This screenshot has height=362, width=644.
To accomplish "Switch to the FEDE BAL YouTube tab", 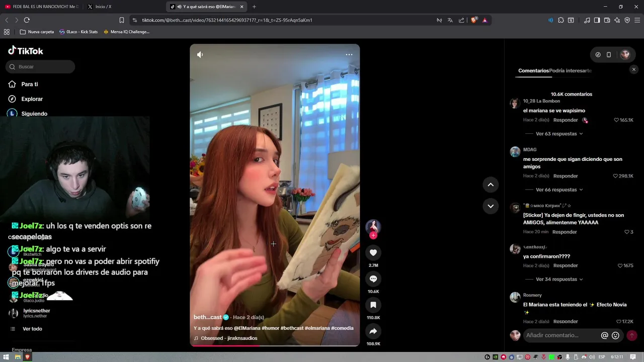I will click(42, 7).
